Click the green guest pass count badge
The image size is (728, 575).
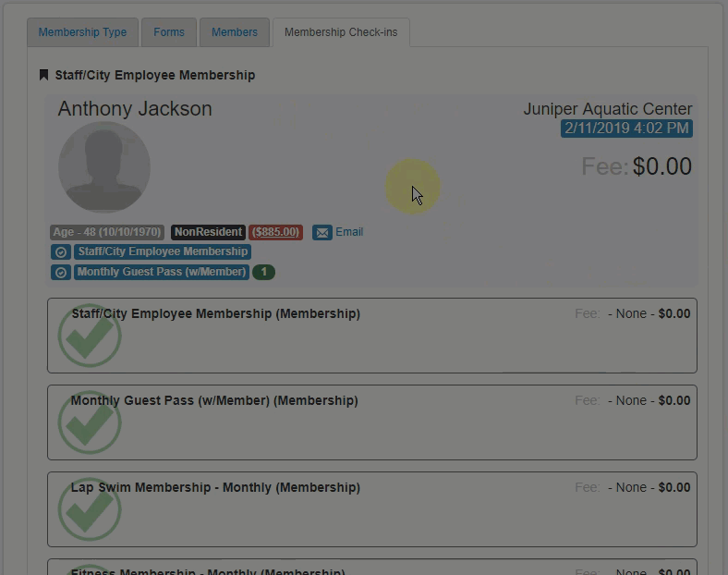point(263,272)
